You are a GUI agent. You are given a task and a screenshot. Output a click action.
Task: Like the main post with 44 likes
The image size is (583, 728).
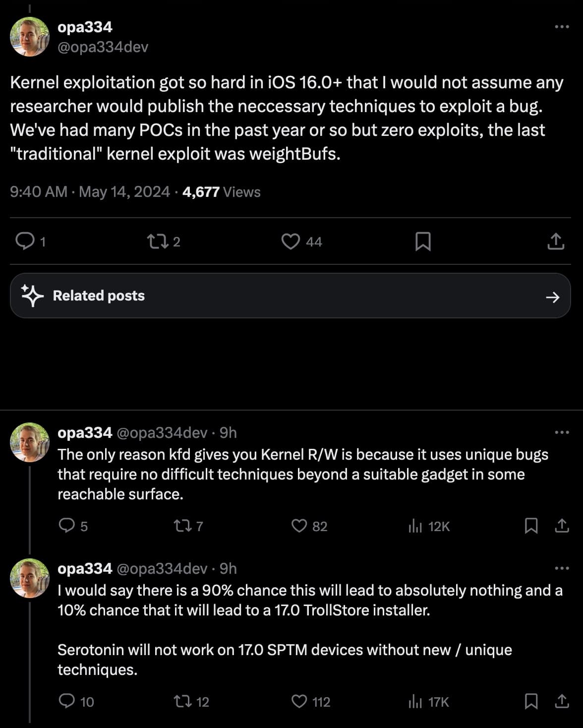291,242
